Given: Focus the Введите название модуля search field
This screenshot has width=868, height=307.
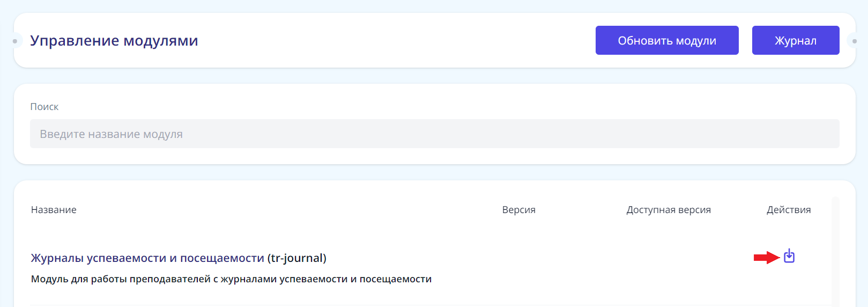Looking at the screenshot, I should (434, 134).
